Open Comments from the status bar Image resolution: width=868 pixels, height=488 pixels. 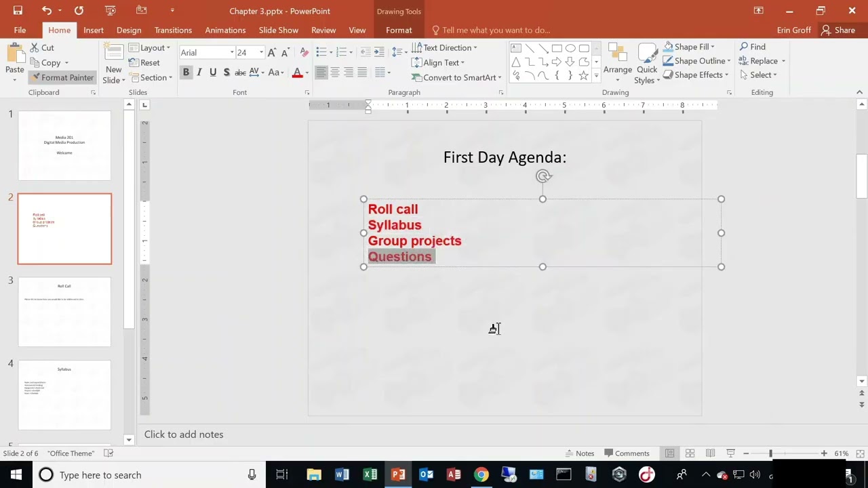(626, 453)
